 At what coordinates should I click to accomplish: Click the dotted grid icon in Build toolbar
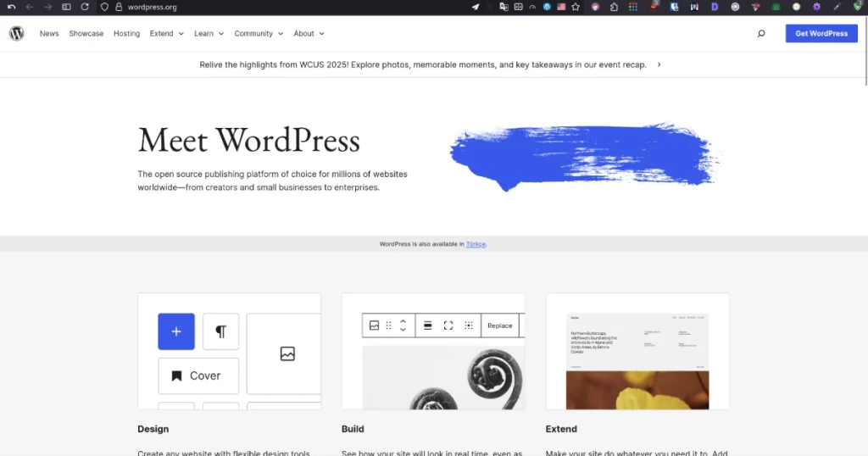[469, 325]
